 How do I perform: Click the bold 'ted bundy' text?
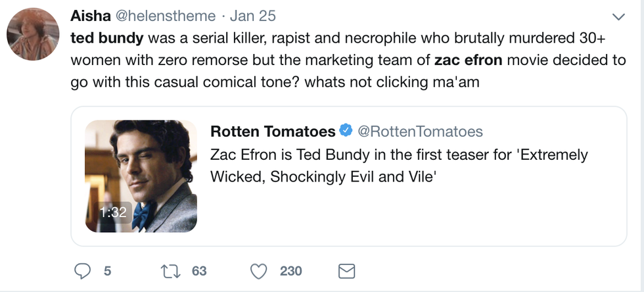tap(106, 37)
